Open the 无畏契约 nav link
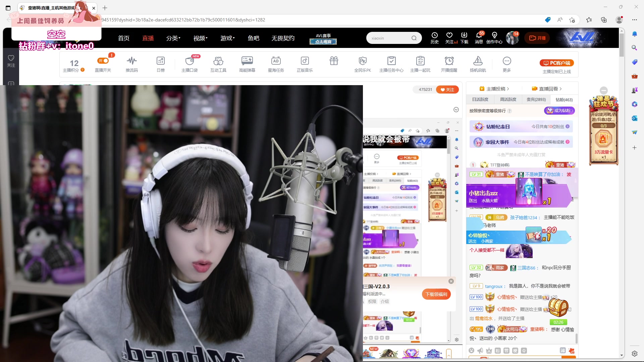This screenshot has height=362, width=644. tap(283, 38)
